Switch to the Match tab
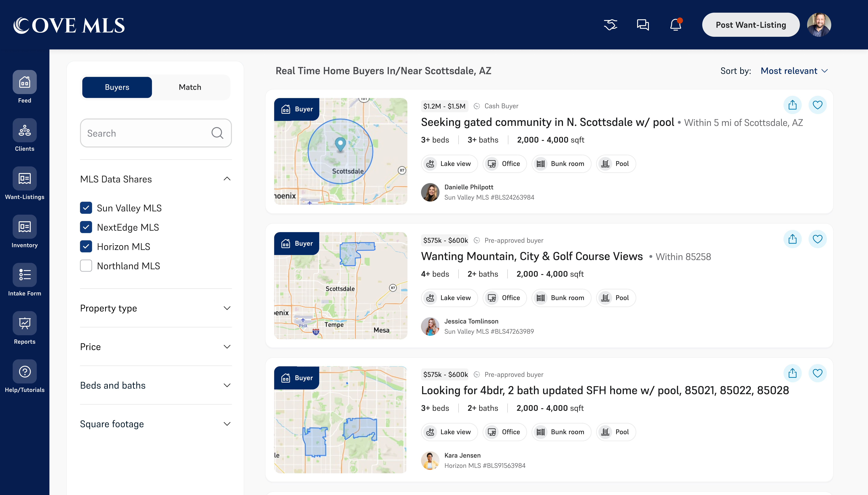This screenshot has width=868, height=495. [x=190, y=87]
